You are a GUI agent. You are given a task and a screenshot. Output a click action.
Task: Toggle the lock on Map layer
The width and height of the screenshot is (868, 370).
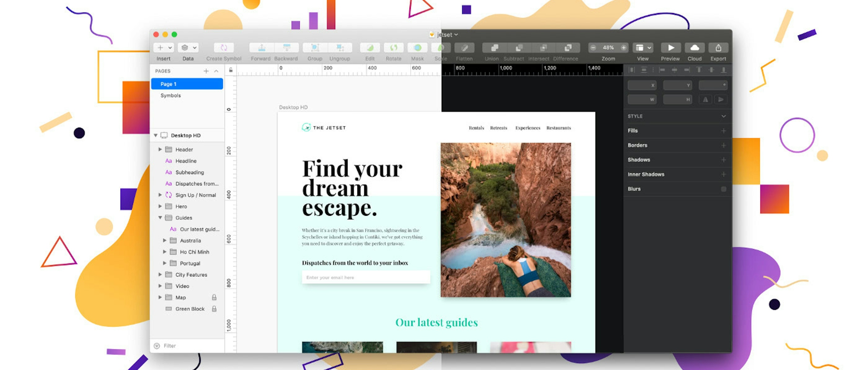point(214,297)
